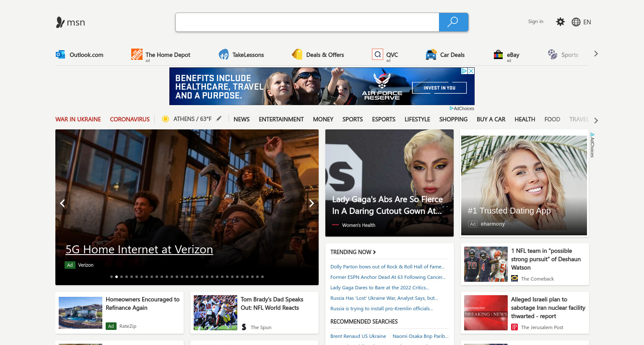Select the last carousel dot
Screen dimensions: 644x345
tap(262, 277)
